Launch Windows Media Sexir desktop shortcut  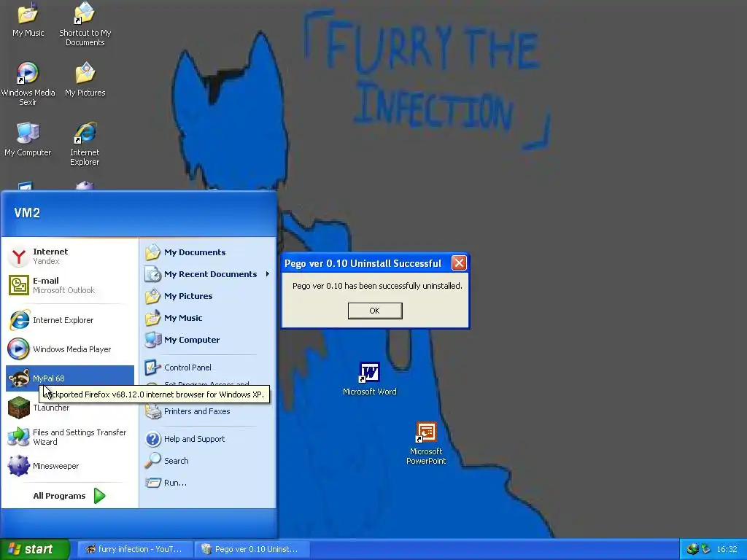point(28,84)
